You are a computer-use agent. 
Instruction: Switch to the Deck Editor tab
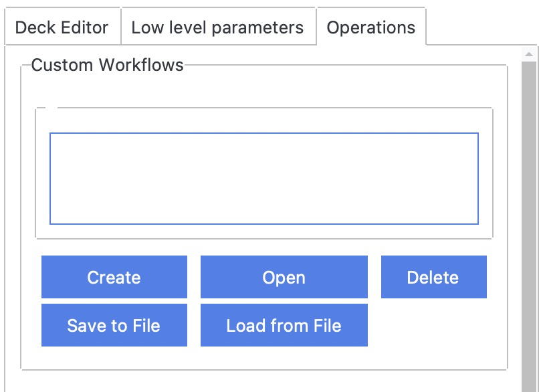pos(62,27)
